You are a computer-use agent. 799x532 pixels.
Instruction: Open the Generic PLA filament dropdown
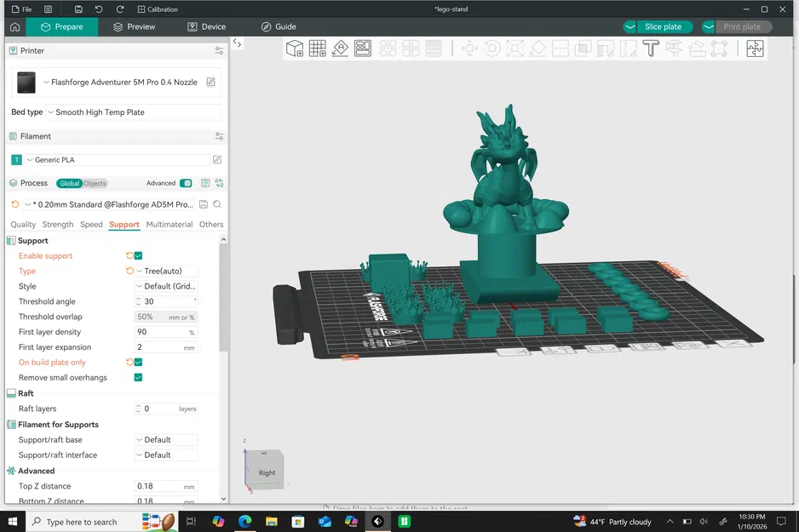click(118, 160)
